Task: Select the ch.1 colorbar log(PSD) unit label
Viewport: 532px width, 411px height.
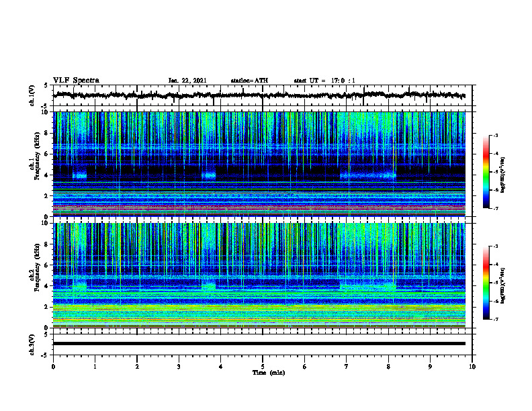Action: coord(503,175)
